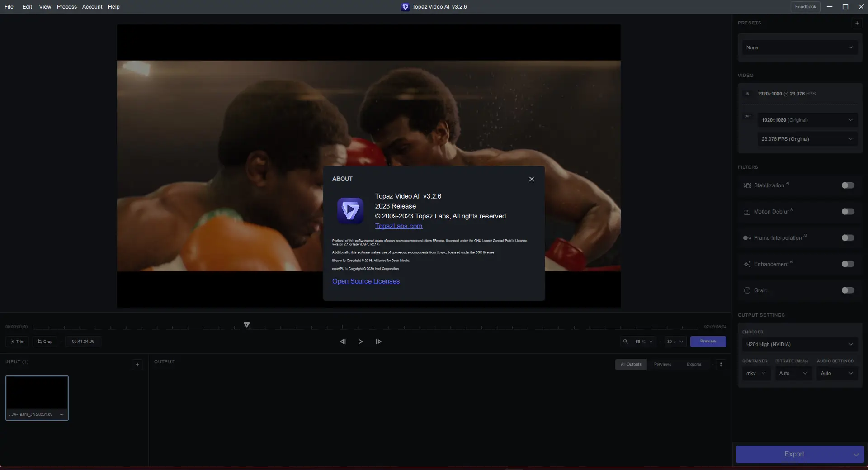Click the timeline end time 02:09:05;04
The height and width of the screenshot is (470, 868).
pyautogui.click(x=715, y=327)
